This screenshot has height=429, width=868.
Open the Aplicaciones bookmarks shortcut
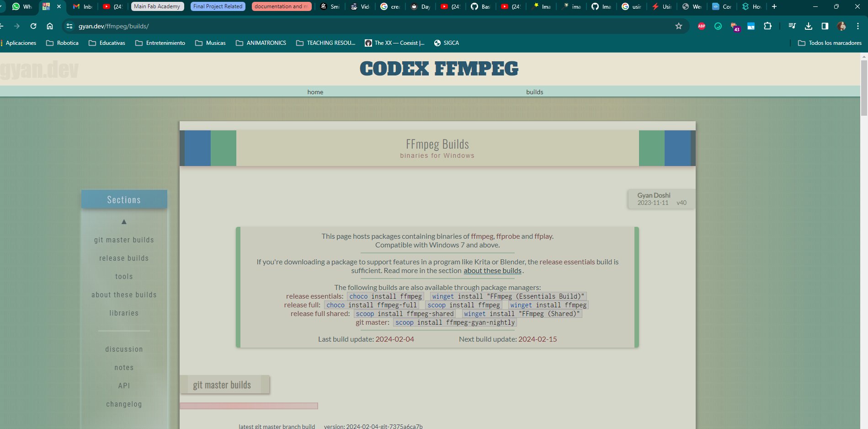click(18, 43)
